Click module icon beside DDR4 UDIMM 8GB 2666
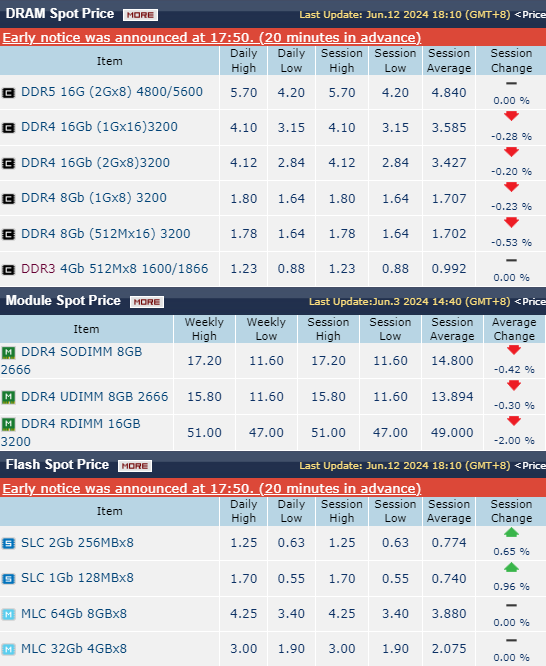 [x=8, y=397]
